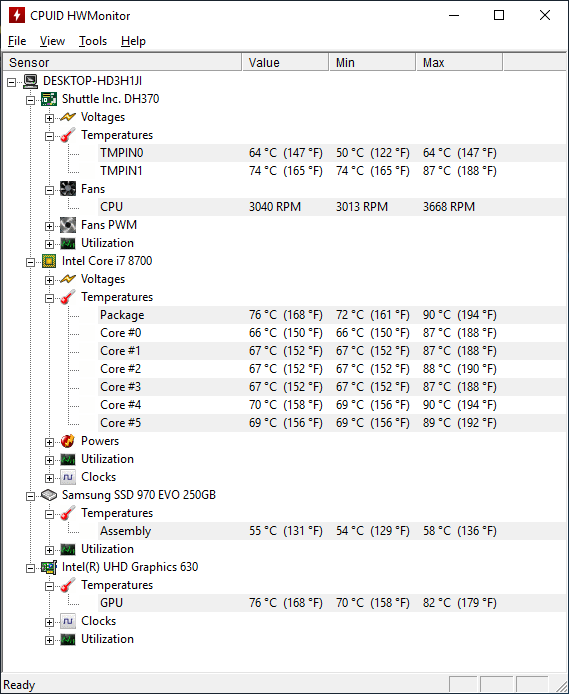Click Utilization icon under UHD Graphics 630
569x694 pixels.
pos(68,639)
